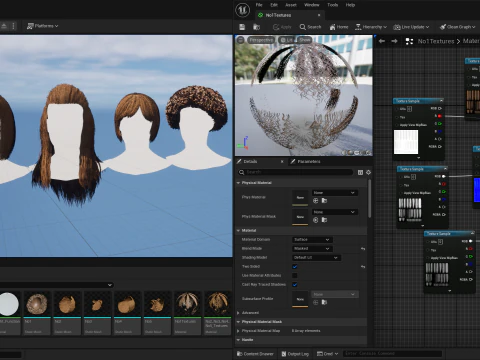Switch to the Parameters tab

click(x=309, y=161)
